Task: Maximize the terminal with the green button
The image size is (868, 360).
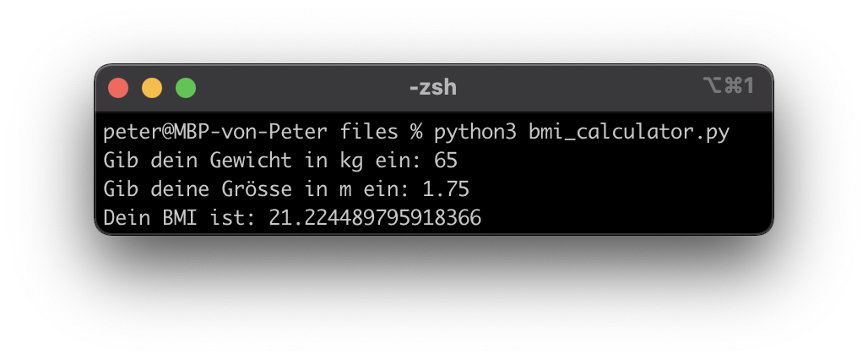Action: coord(186,87)
